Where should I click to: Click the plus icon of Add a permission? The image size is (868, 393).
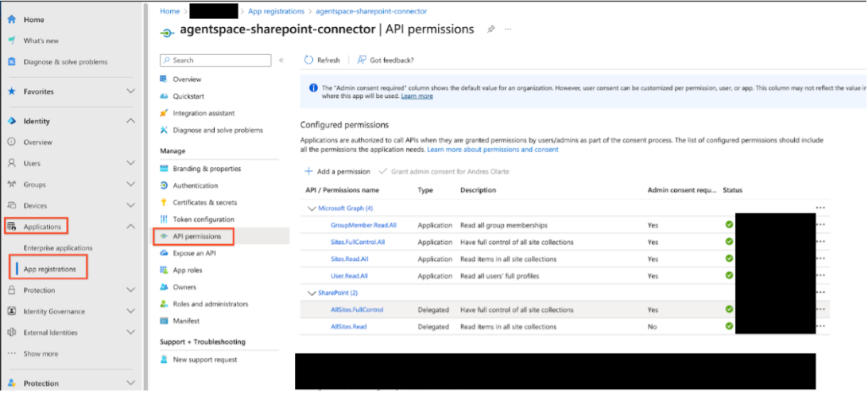(309, 171)
